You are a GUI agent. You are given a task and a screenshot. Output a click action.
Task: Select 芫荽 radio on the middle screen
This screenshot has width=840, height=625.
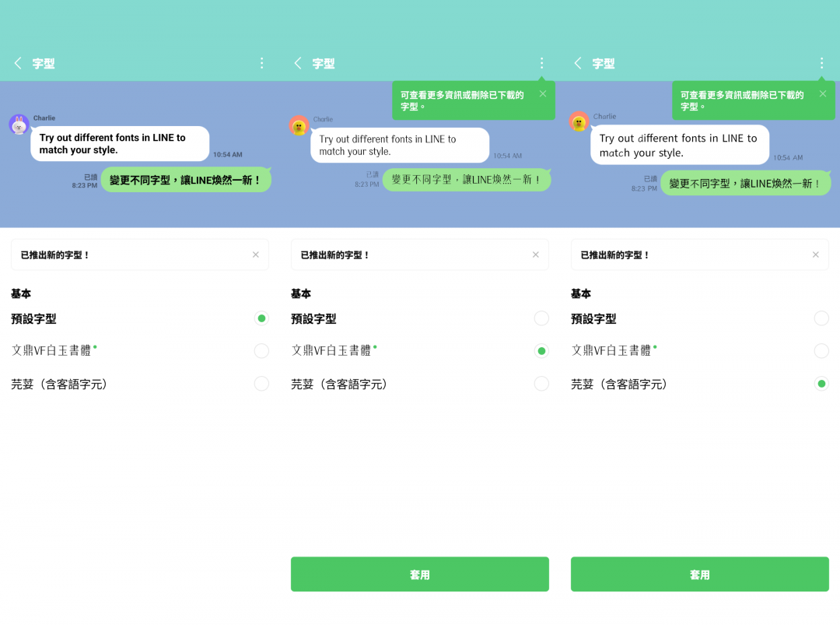541,384
